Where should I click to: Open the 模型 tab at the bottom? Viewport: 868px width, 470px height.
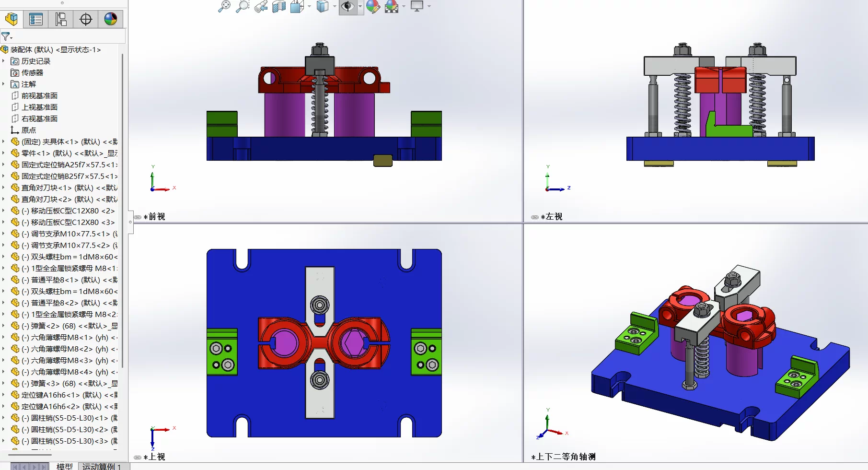pos(65,466)
